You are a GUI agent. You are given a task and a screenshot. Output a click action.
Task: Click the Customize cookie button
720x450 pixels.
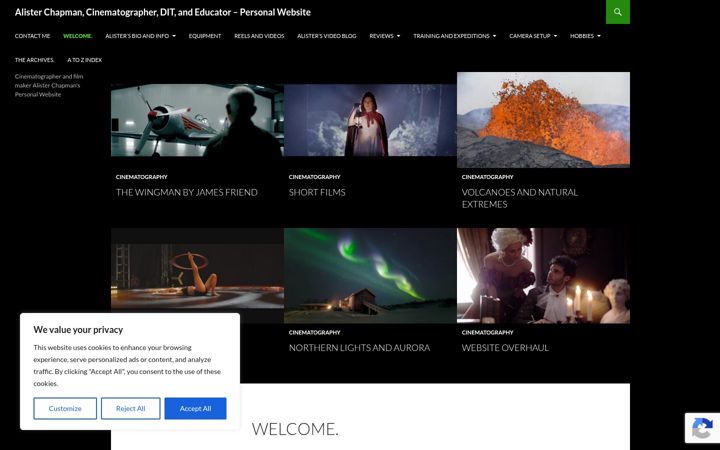(65, 408)
